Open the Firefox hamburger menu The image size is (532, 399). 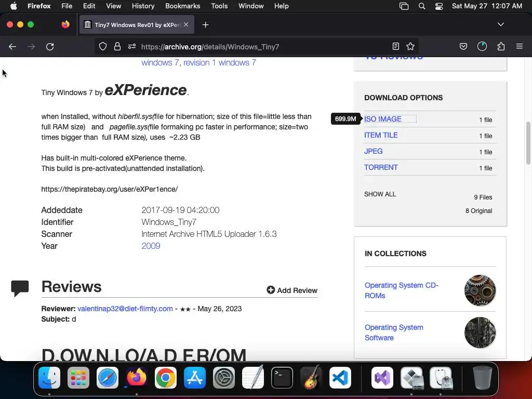pyautogui.click(x=520, y=46)
